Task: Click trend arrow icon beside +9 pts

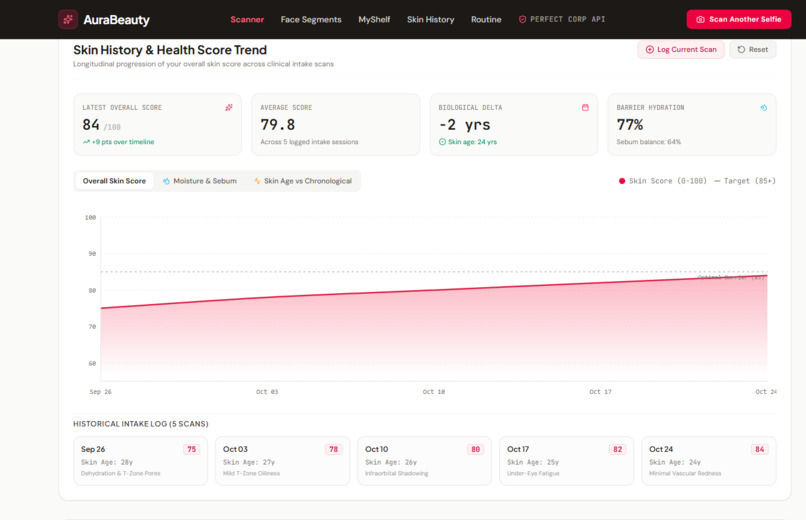Action: [x=86, y=142]
